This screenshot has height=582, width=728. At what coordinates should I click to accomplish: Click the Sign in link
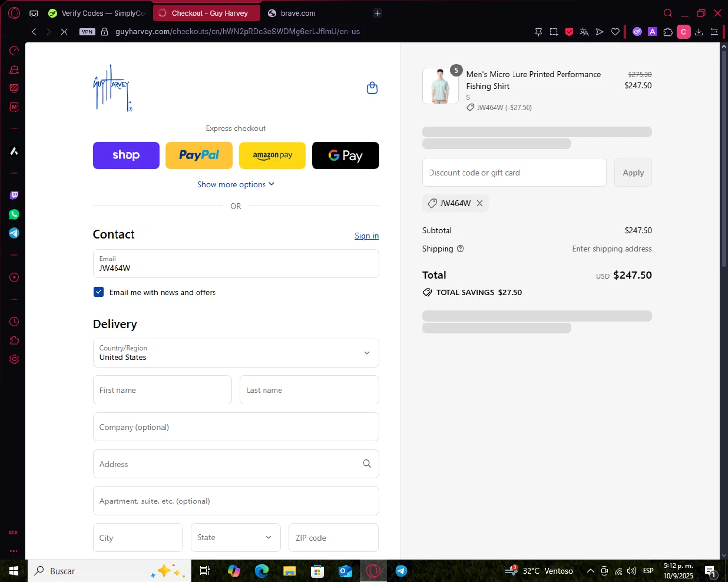point(366,236)
